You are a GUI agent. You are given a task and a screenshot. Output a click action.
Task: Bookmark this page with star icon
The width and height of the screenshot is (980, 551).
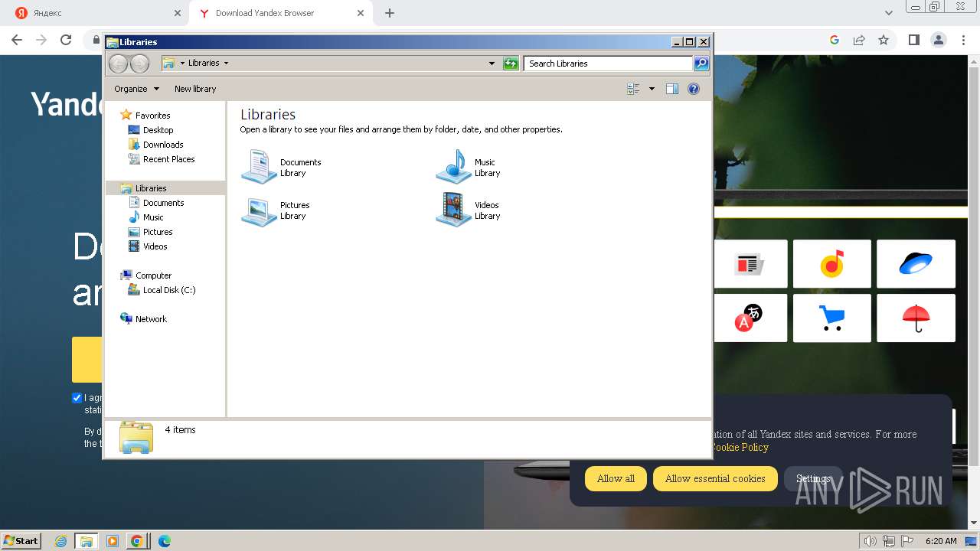(884, 41)
